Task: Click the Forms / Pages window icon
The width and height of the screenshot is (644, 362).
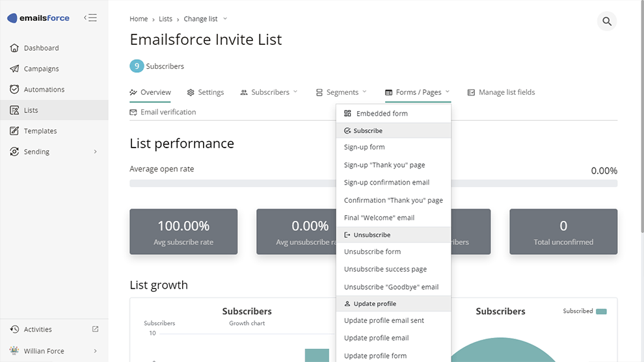Action: coord(388,92)
